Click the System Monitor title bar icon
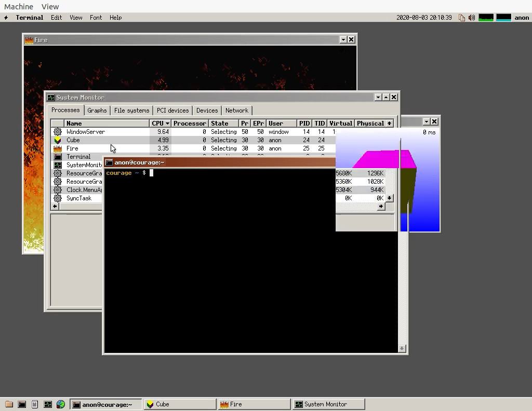This screenshot has width=532, height=411. (51, 98)
